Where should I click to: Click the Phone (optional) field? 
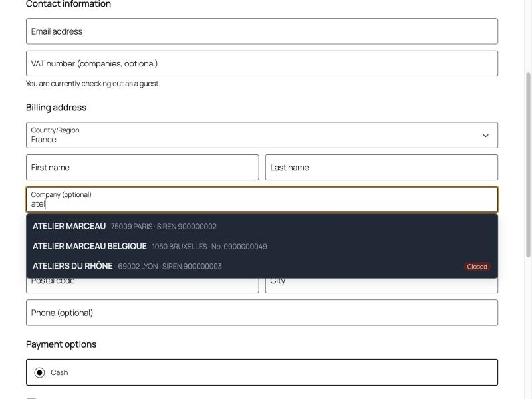pos(262,313)
